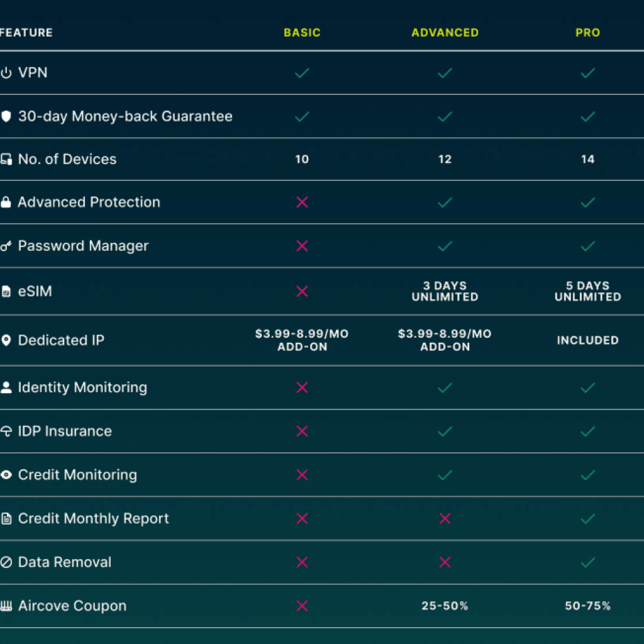Toggle the Pro checkmark for Data Removal
The image size is (644, 644).
[588, 562]
